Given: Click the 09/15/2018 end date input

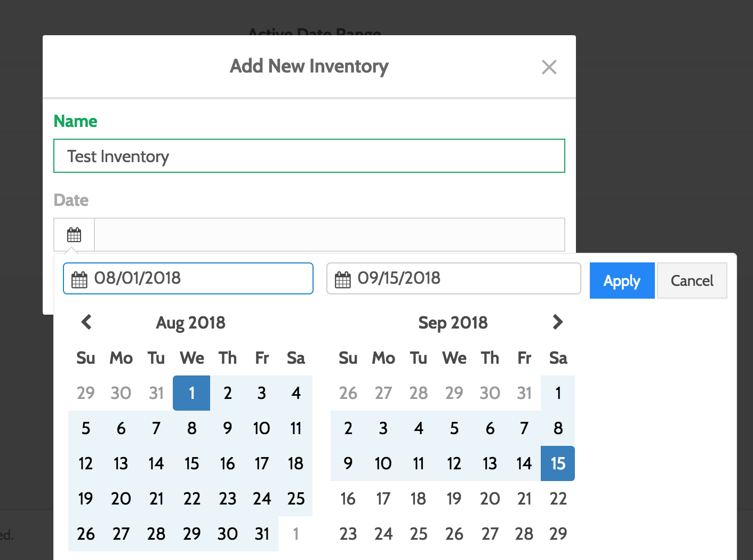Looking at the screenshot, I should [454, 278].
